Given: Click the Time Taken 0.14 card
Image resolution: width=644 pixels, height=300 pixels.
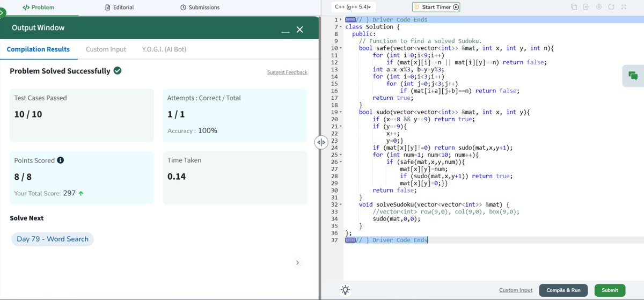Looking at the screenshot, I should tap(235, 177).
